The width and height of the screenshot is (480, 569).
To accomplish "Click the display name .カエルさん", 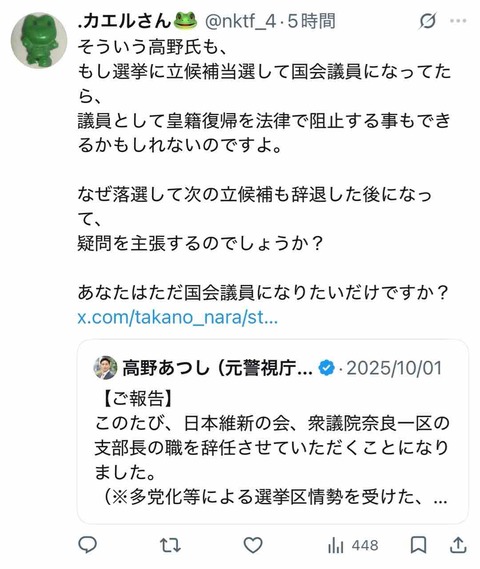I will 124,21.
